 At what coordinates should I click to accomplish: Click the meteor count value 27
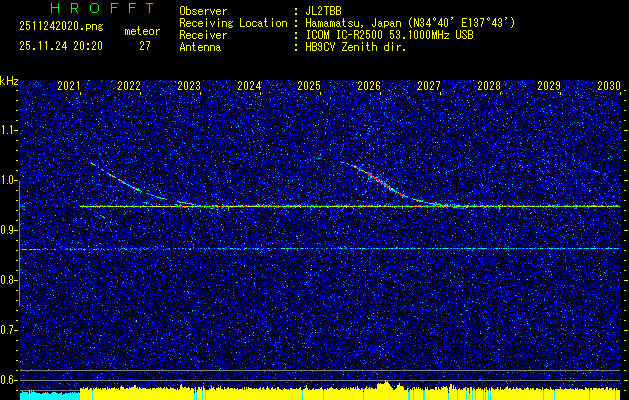[144, 45]
